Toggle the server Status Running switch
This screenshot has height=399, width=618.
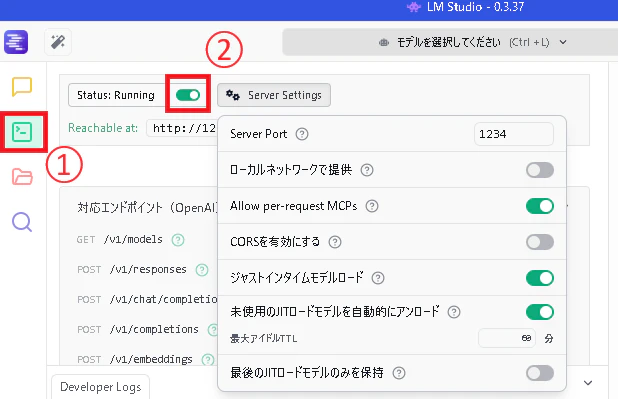188,95
